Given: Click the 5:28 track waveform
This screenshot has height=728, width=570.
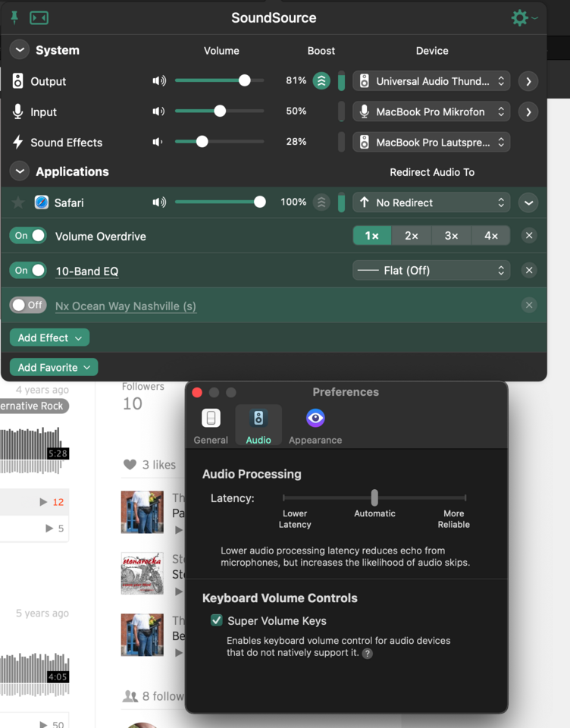Looking at the screenshot, I should (x=33, y=450).
